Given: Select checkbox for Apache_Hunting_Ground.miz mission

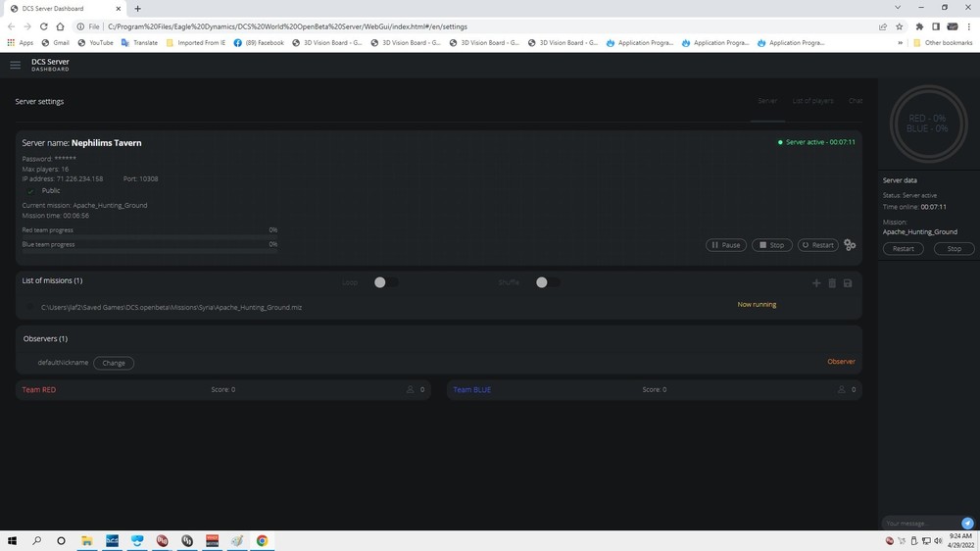Looking at the screenshot, I should point(30,307).
